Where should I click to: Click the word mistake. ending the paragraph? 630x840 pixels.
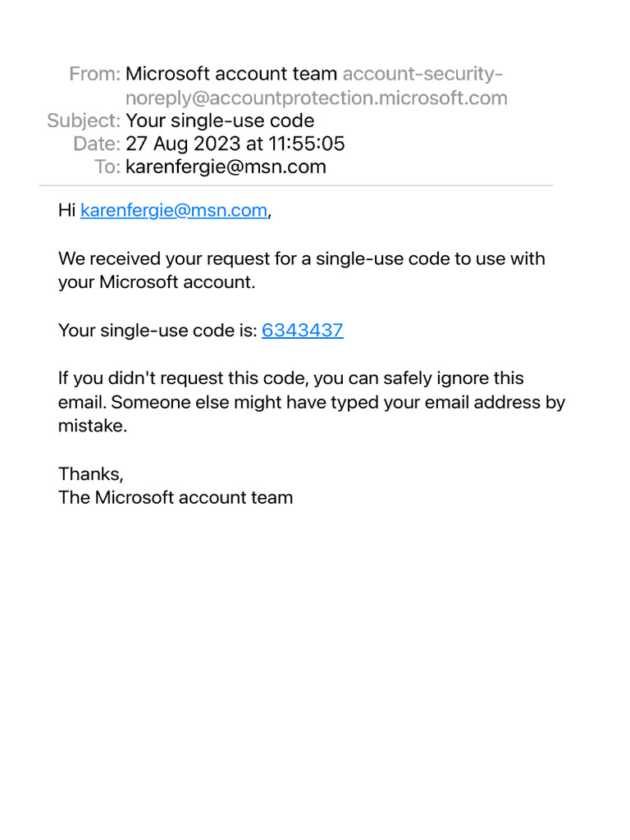coord(93,427)
